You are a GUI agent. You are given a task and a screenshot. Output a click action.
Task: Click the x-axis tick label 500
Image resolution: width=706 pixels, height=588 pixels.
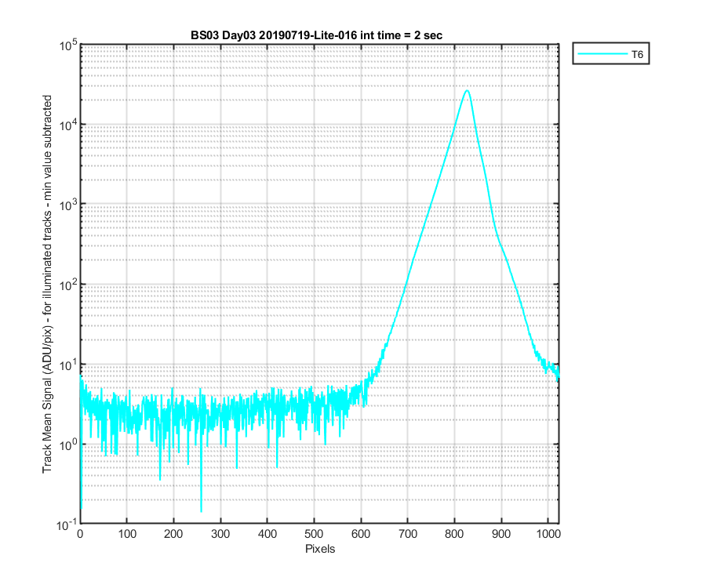(314, 534)
